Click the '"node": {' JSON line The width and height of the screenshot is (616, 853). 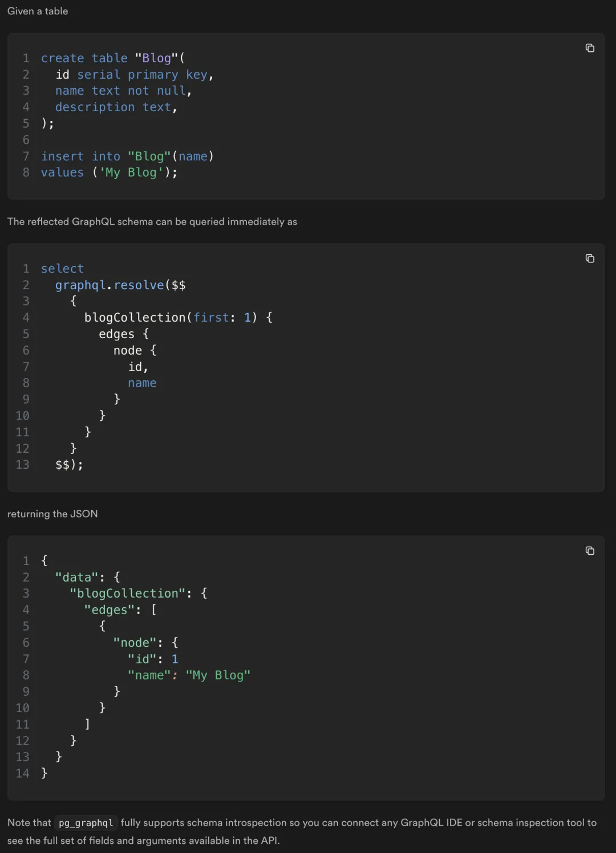(146, 643)
